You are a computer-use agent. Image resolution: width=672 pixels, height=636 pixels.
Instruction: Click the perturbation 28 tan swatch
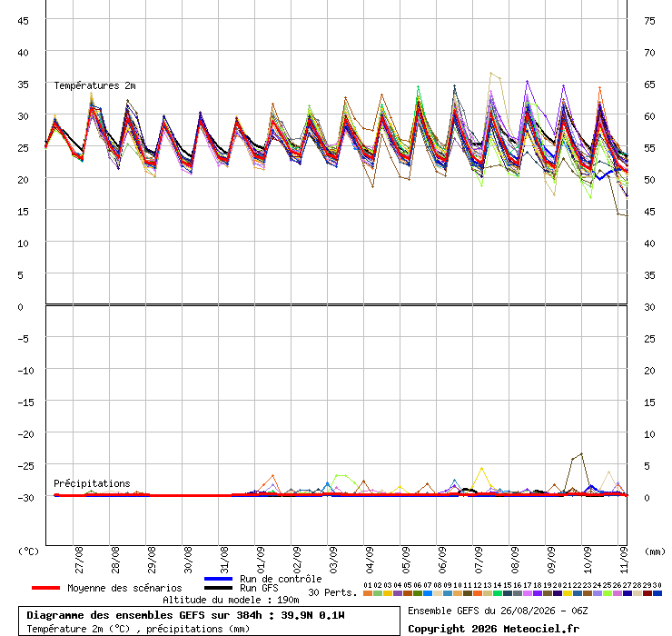pos(637,593)
